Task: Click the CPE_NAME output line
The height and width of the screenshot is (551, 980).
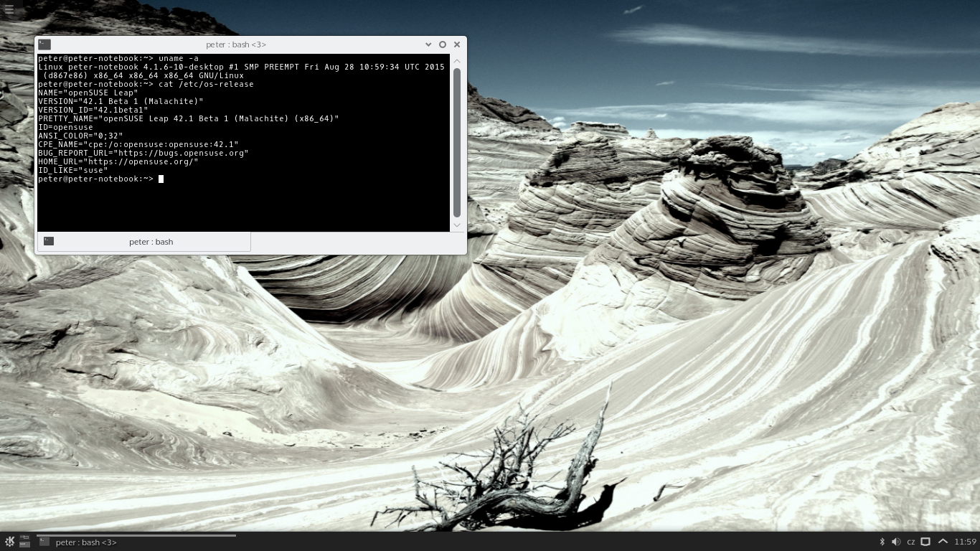Action: (x=138, y=144)
